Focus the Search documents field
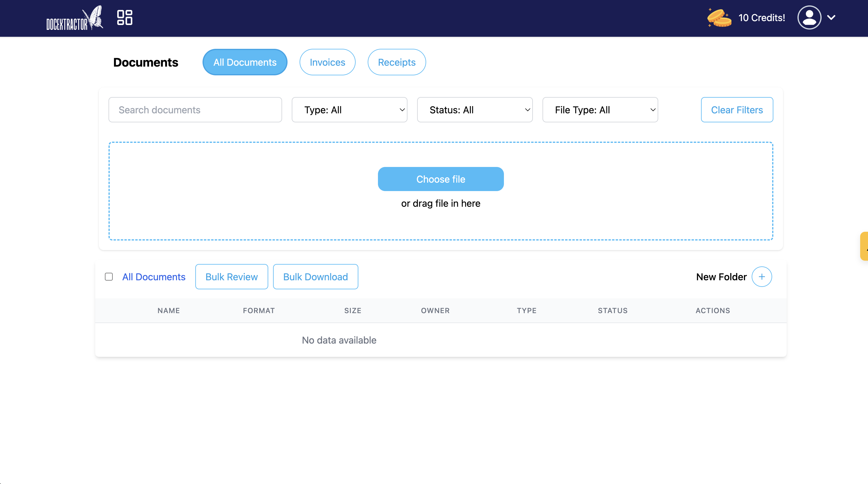This screenshot has height=484, width=868. [195, 110]
